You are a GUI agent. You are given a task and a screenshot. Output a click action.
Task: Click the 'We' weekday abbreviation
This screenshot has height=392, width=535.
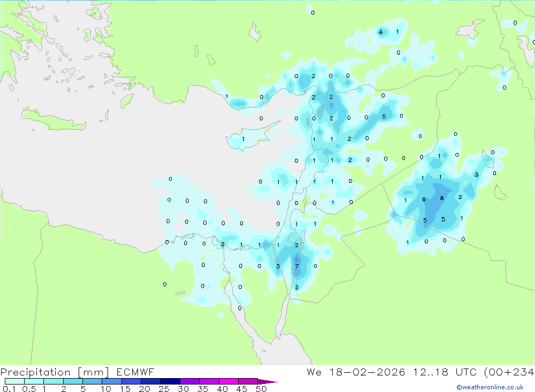[x=314, y=372]
